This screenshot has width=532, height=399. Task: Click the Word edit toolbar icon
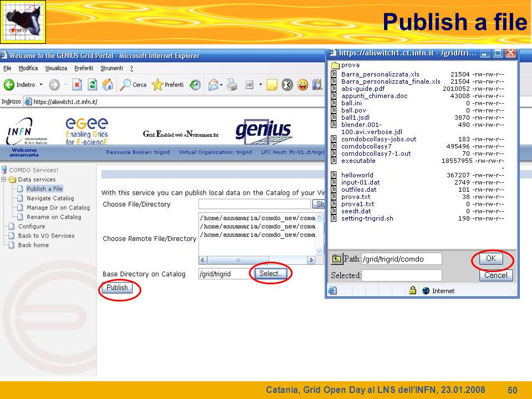[249, 84]
